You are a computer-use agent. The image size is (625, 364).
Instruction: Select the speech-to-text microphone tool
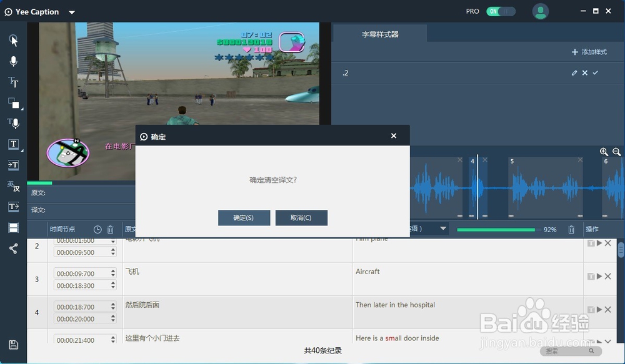click(14, 124)
